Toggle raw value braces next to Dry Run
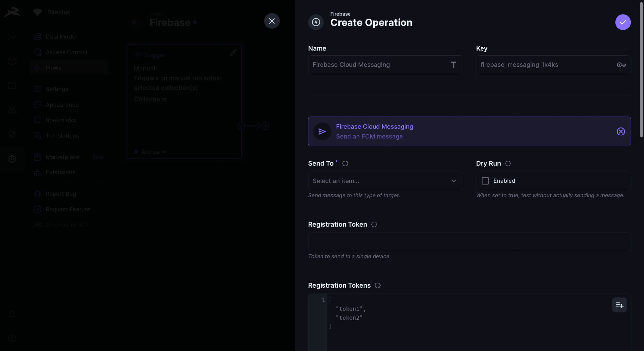 pos(508,163)
